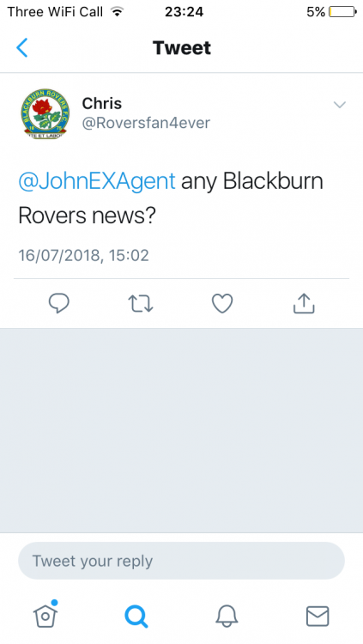
Task: Go to Home tab in bottom bar
Action: (x=45, y=615)
